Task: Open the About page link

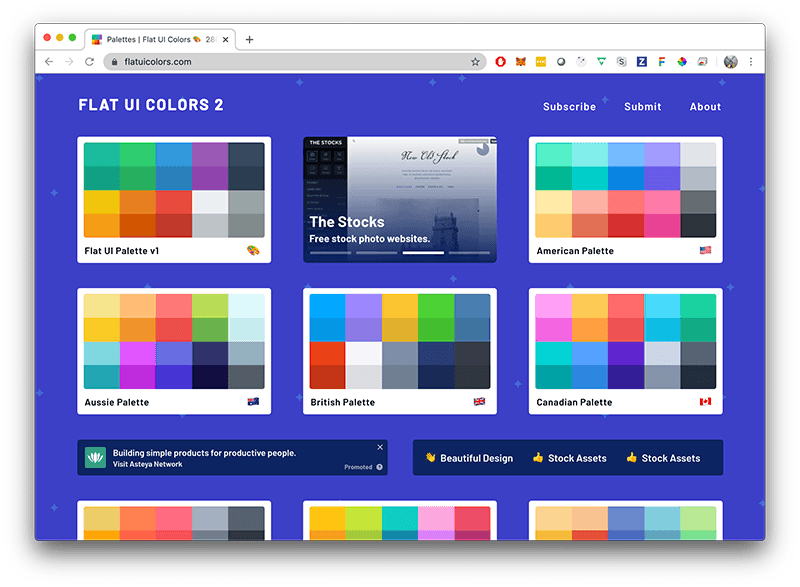Action: point(706,107)
